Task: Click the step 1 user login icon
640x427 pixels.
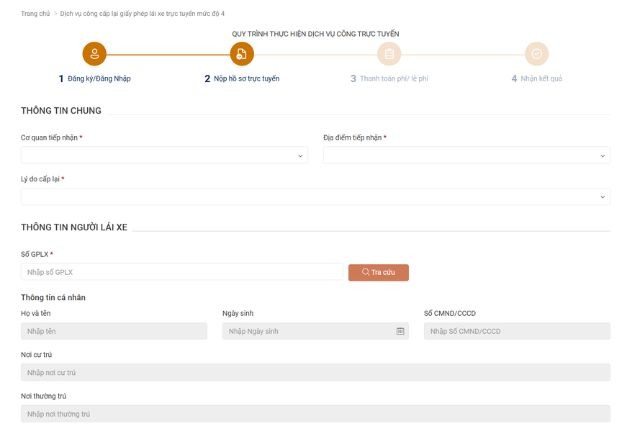Action: [x=94, y=54]
